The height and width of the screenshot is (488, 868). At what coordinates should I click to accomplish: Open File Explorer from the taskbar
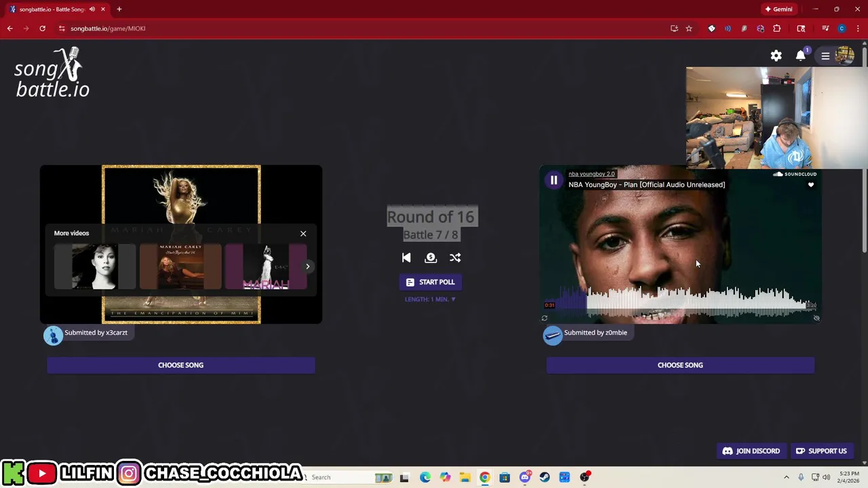[465, 477]
